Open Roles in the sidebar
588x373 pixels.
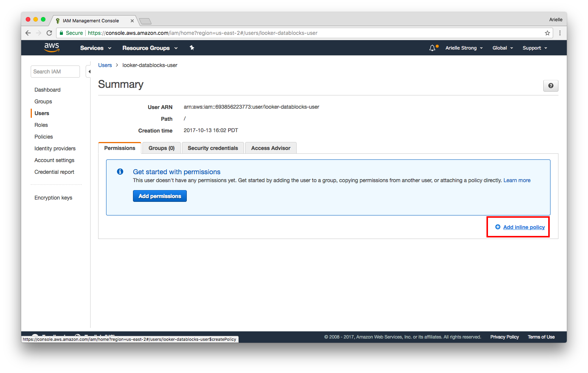pyautogui.click(x=41, y=125)
